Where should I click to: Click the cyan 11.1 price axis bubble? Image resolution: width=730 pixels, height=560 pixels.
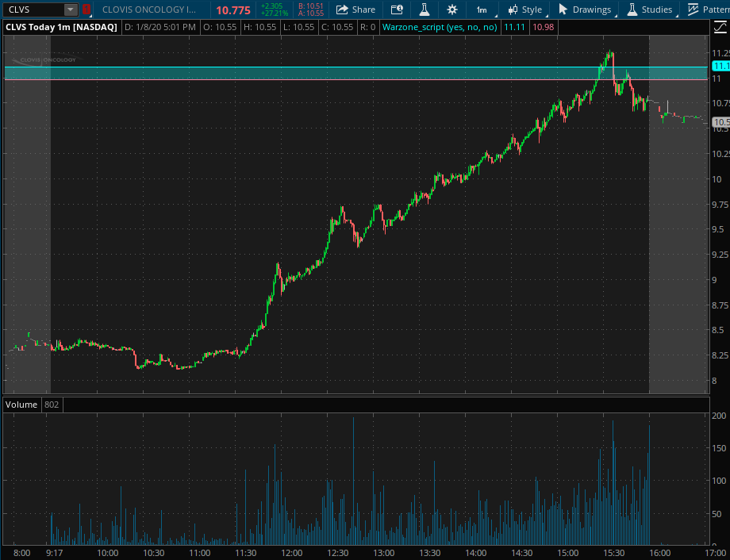(720, 66)
